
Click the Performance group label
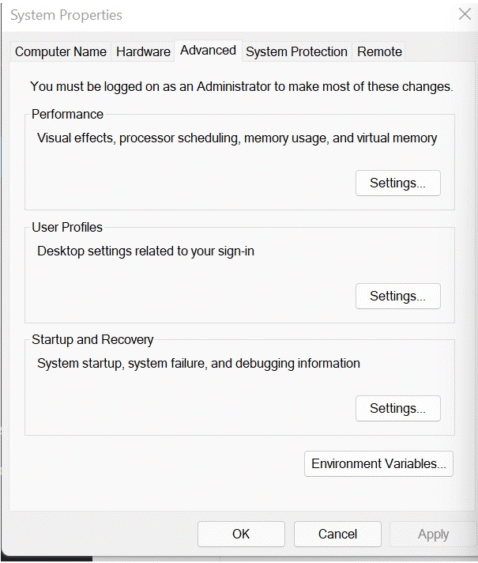coord(68,114)
